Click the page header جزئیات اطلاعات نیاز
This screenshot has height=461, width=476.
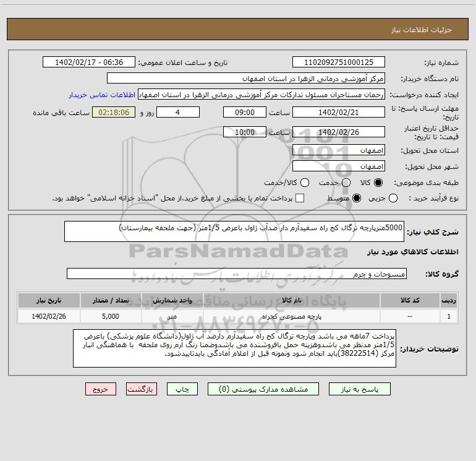click(421, 30)
